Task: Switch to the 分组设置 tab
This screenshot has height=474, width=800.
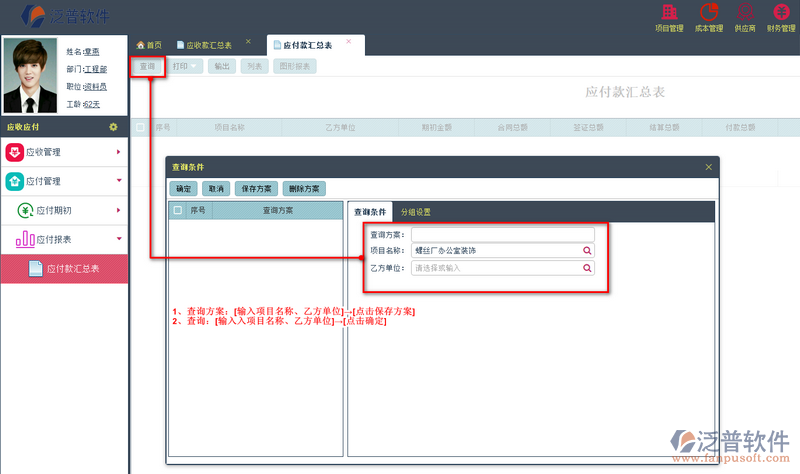Action: point(416,212)
